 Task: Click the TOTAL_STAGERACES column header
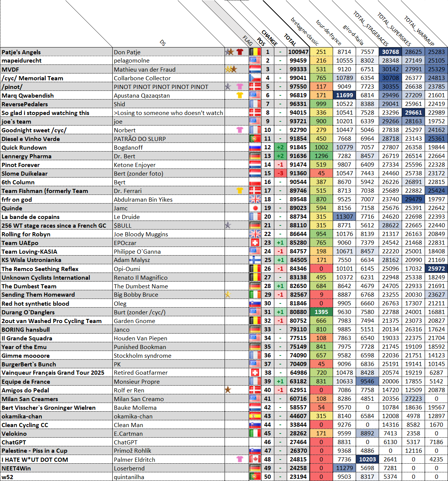click(x=370, y=29)
